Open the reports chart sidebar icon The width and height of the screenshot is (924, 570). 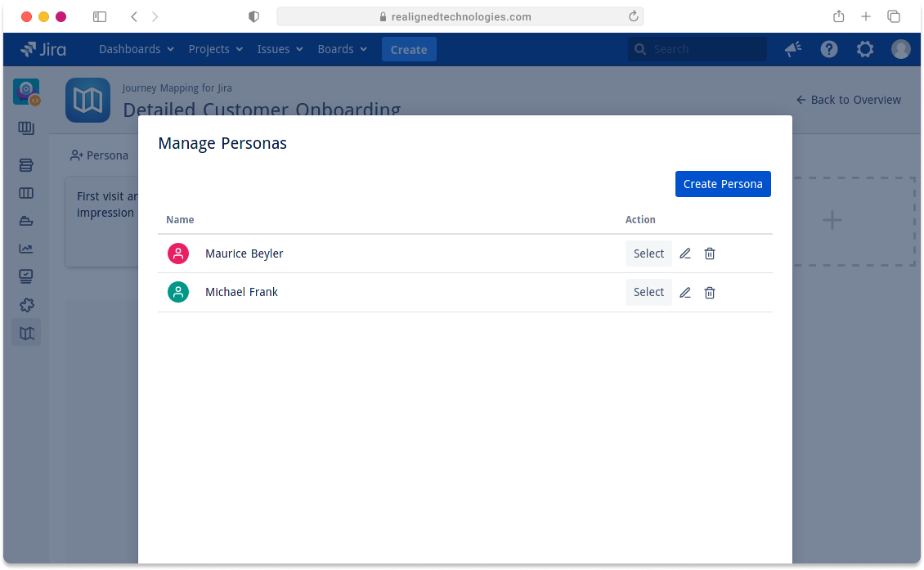tap(26, 249)
